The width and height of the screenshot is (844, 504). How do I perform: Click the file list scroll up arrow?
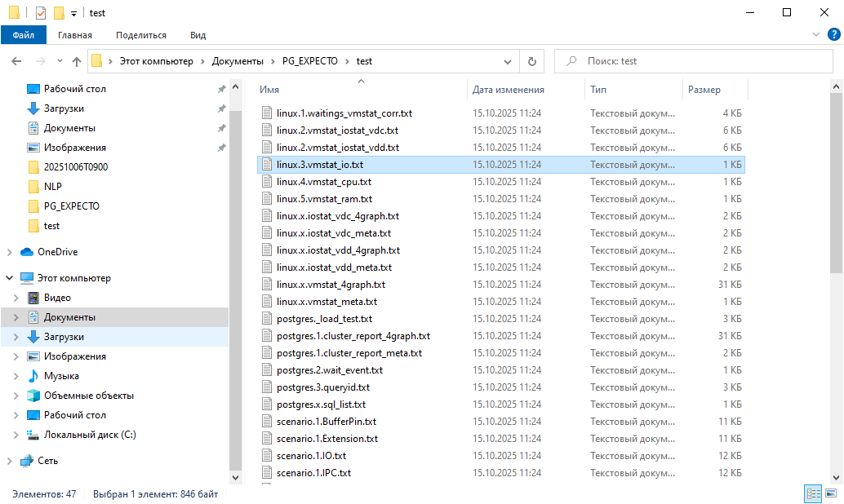[x=836, y=86]
